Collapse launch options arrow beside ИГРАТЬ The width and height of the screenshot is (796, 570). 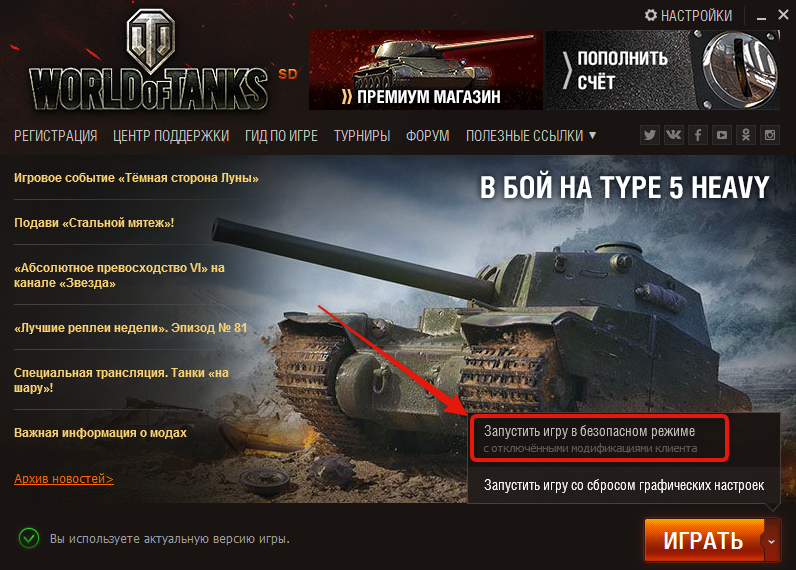click(x=772, y=541)
